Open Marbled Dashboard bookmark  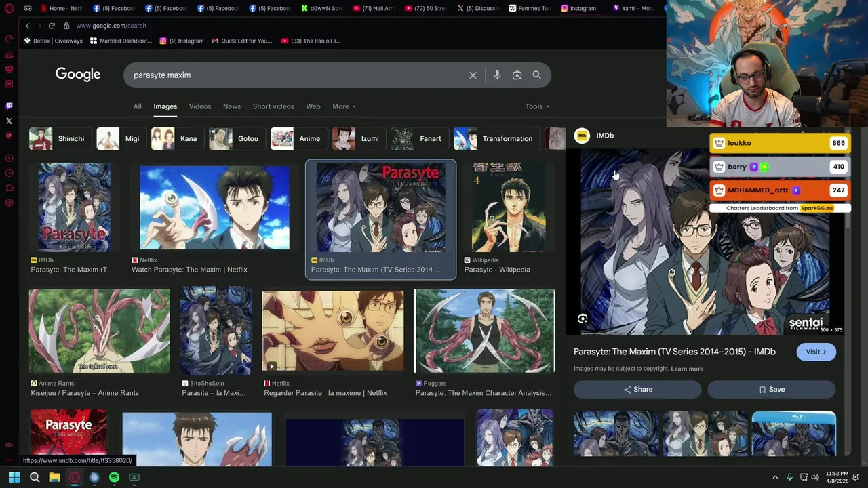tap(121, 41)
